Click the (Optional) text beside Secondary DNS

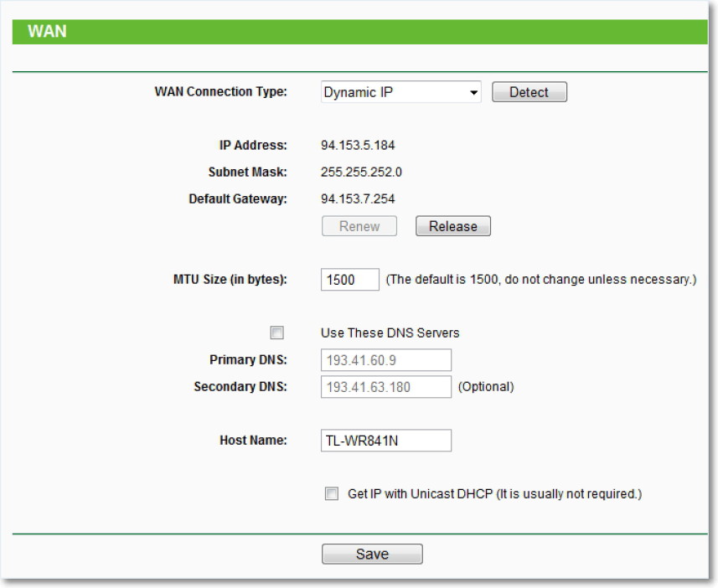486,387
